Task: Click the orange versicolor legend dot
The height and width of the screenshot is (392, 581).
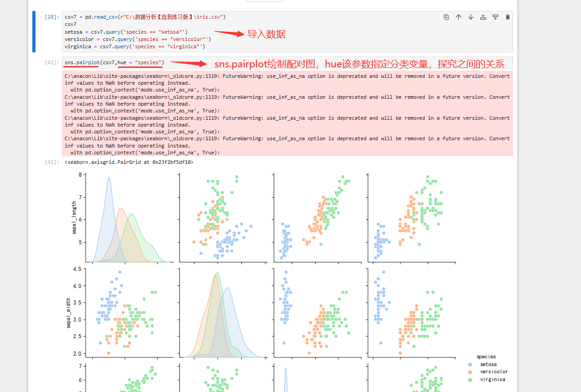Action: [x=469, y=372]
